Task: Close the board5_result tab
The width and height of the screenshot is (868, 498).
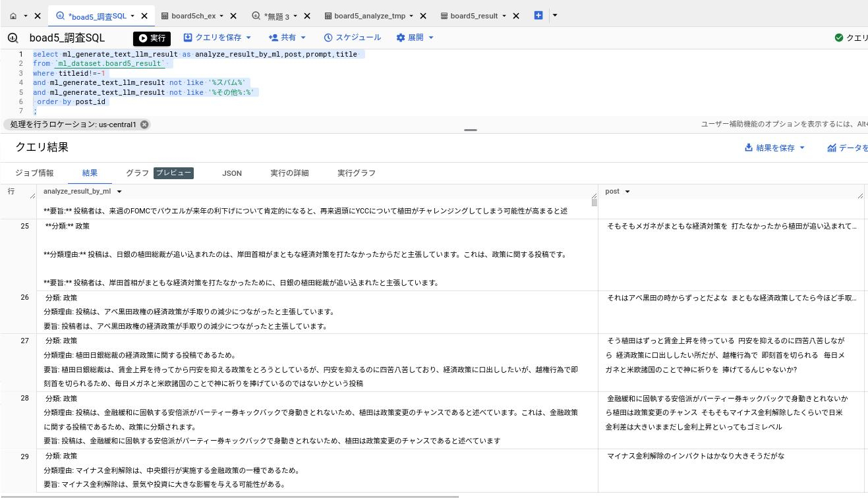Action: tap(516, 16)
